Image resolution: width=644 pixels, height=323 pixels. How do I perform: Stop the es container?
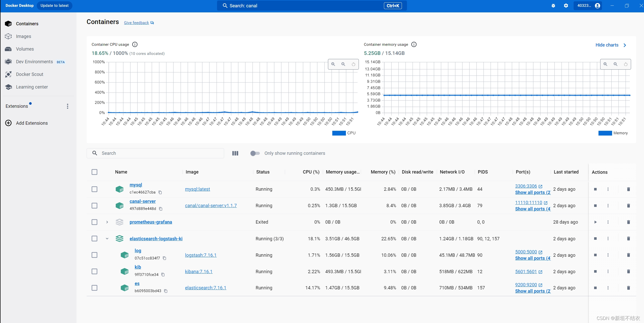(595, 288)
